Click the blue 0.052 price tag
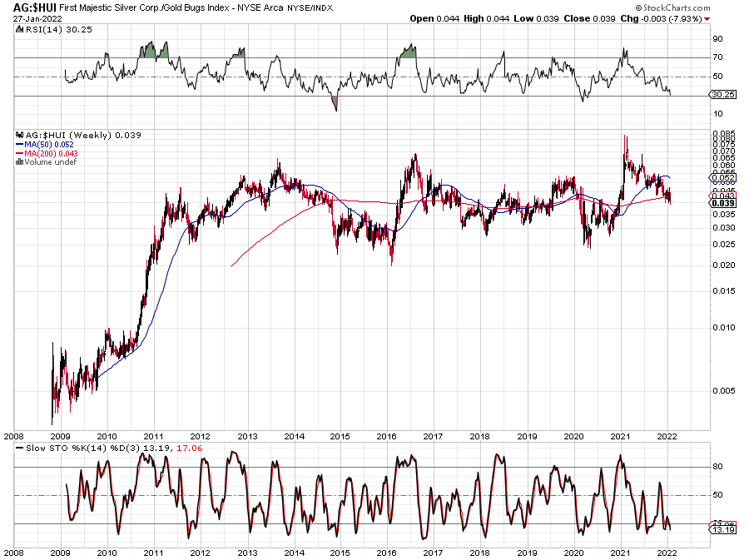 coord(723,177)
